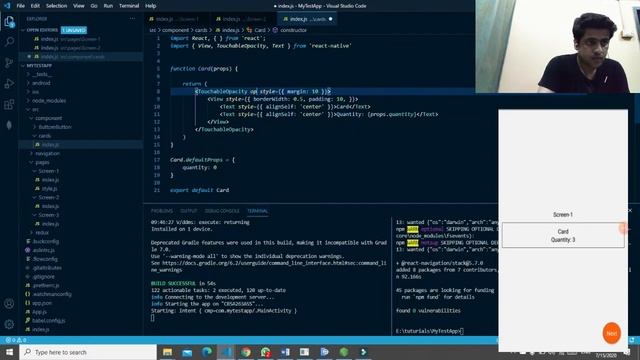Switch to the first index.js editor tab
This screenshot has width=640, height=360.
(176, 19)
